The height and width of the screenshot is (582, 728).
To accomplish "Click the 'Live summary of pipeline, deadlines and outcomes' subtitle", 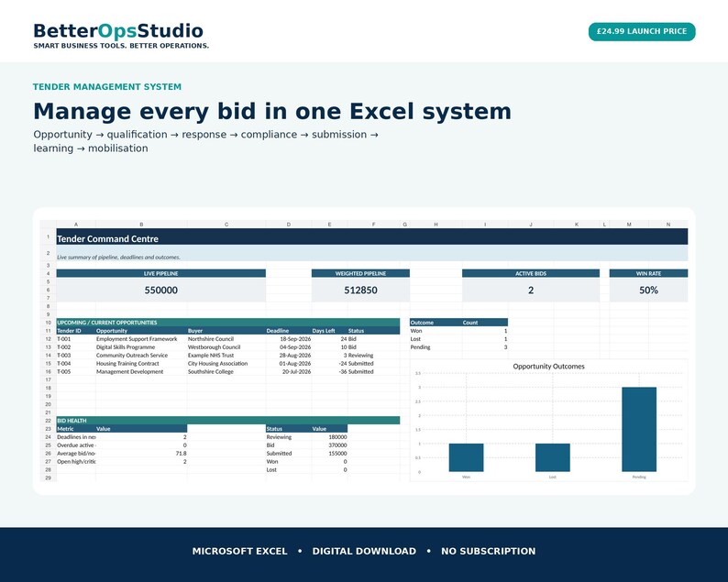I will (x=118, y=258).
